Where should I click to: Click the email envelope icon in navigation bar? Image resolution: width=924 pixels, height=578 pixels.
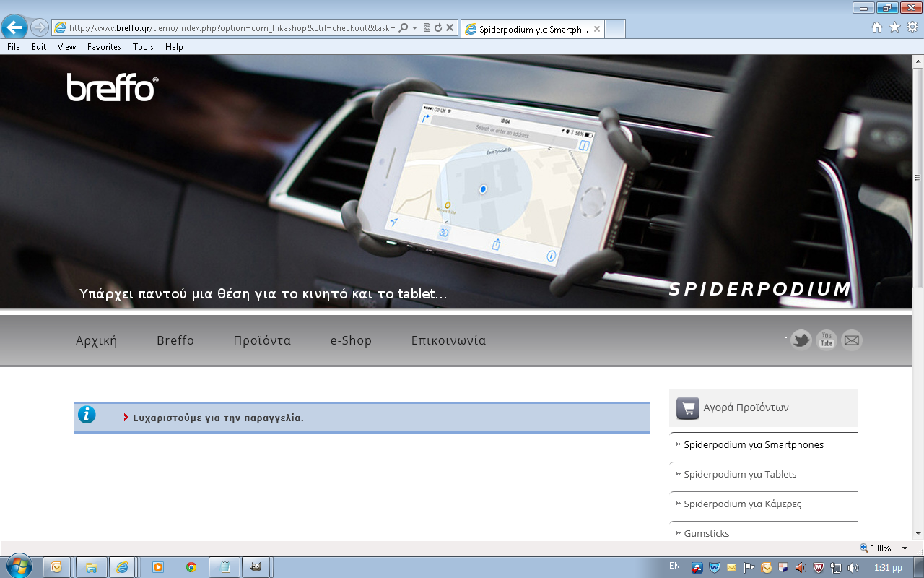point(852,340)
